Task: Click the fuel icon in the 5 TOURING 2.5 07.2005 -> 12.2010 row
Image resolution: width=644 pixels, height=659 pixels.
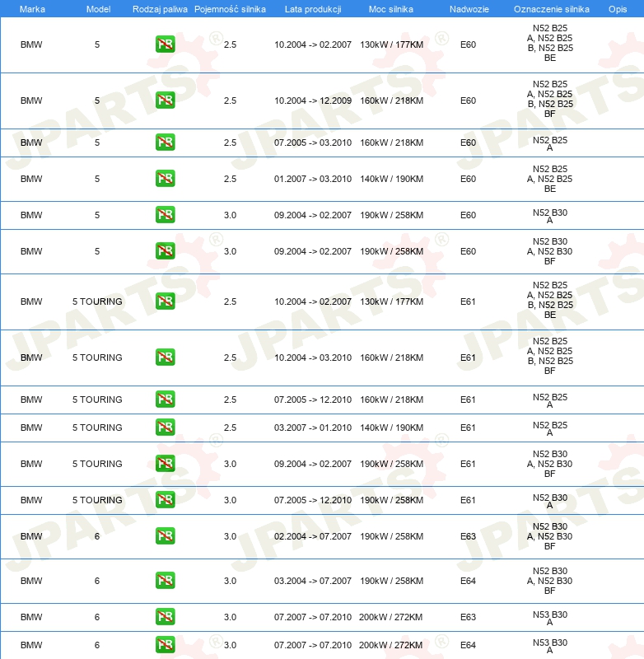Action: pos(165,399)
